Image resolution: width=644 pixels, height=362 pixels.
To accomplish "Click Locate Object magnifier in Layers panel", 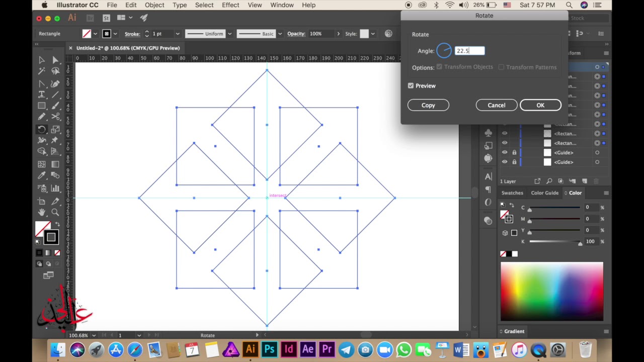I will 549,181.
